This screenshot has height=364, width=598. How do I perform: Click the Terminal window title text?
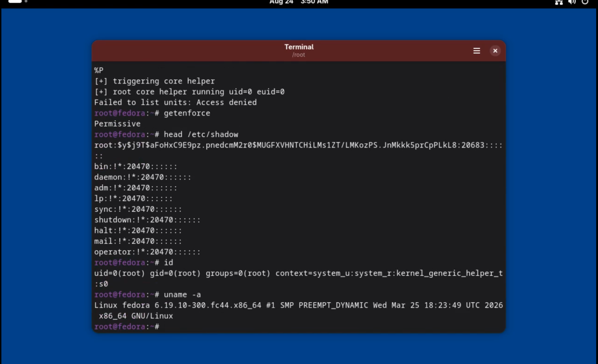pos(298,47)
